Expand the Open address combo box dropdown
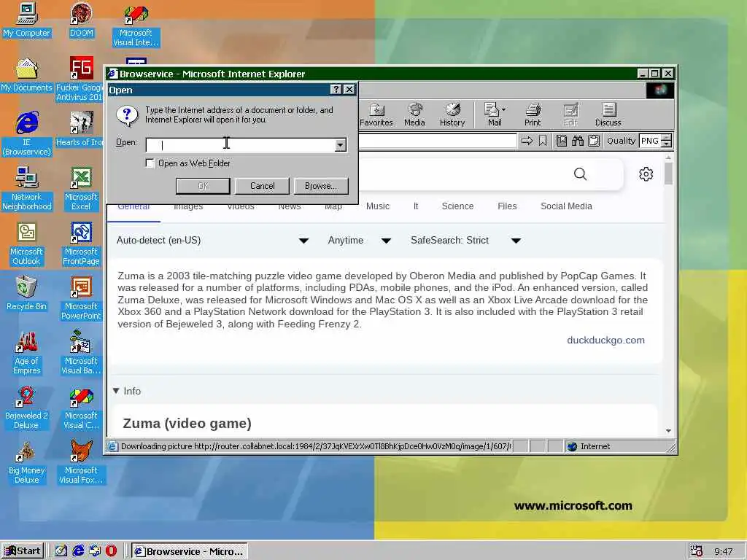This screenshot has height=560, width=747. coord(340,145)
